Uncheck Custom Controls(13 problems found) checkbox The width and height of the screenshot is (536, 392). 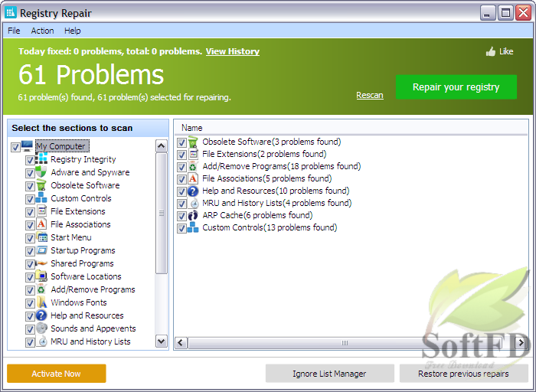[x=181, y=228]
